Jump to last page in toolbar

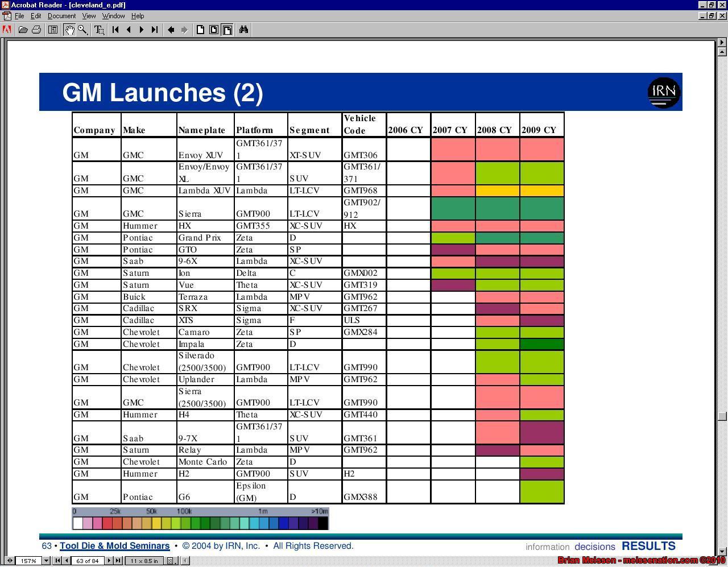(155, 30)
